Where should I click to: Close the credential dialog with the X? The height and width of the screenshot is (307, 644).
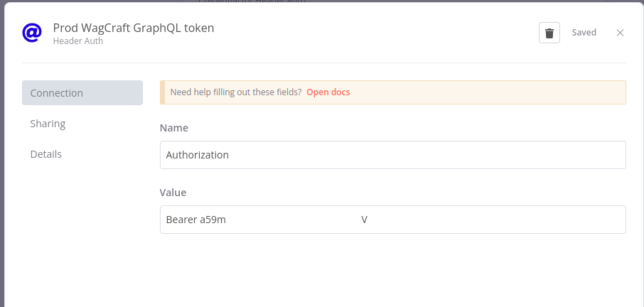[x=620, y=33]
